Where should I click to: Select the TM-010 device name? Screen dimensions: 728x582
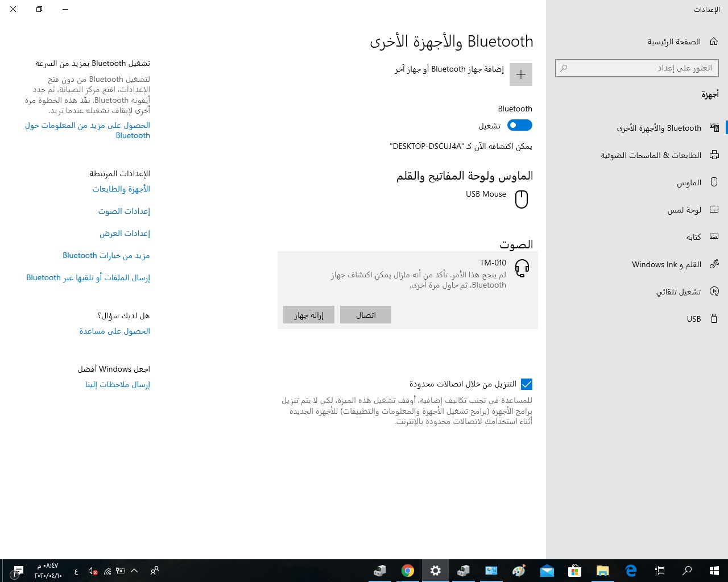pos(493,263)
